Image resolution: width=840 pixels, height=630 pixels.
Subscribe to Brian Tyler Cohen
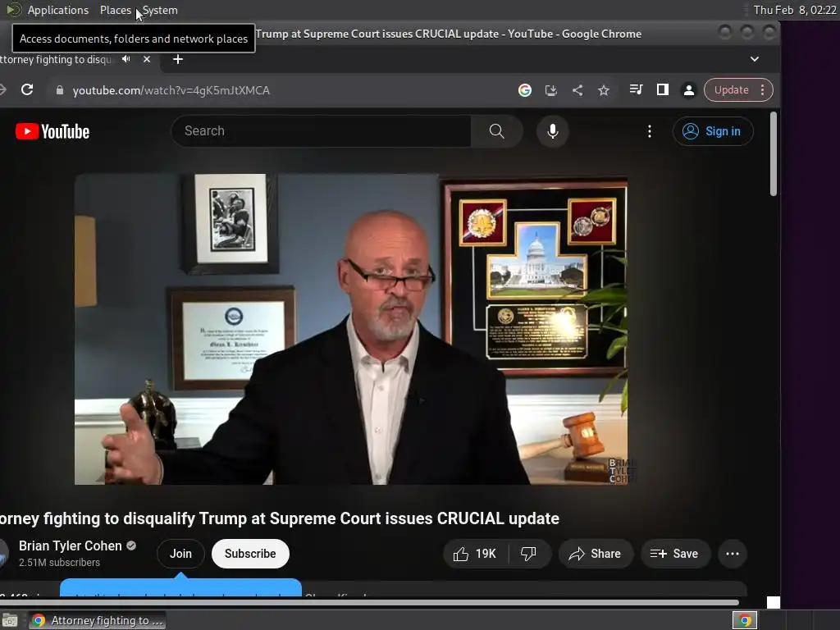[x=250, y=554]
